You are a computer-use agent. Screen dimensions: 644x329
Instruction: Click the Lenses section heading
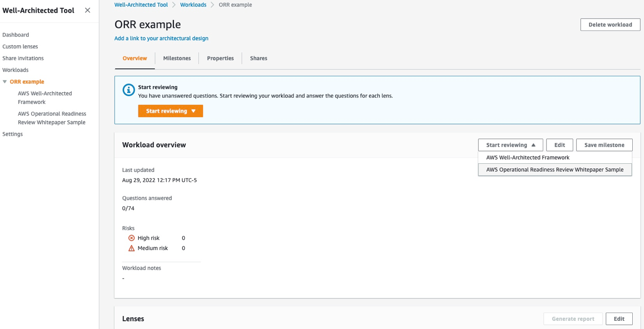point(133,319)
